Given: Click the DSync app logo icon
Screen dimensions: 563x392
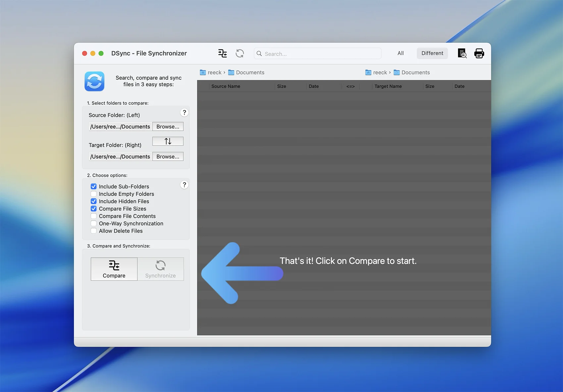Looking at the screenshot, I should (94, 81).
